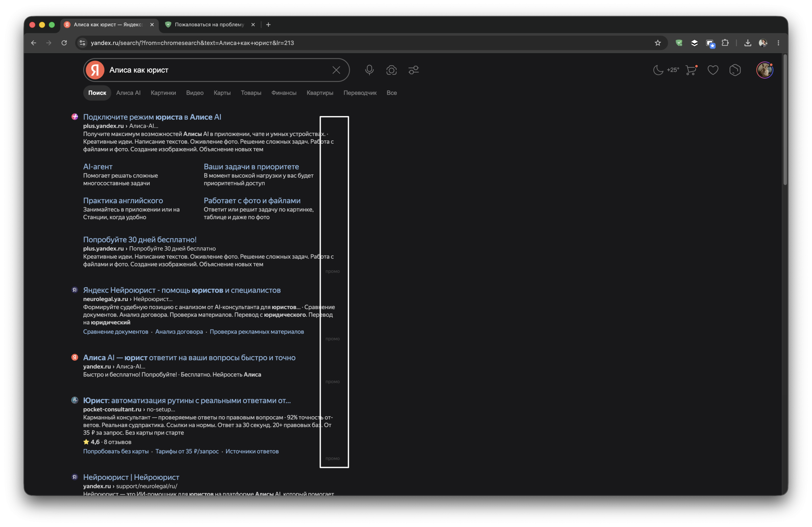This screenshot has width=812, height=527.
Task: Open the layers-style extension icon
Action: coord(694,43)
